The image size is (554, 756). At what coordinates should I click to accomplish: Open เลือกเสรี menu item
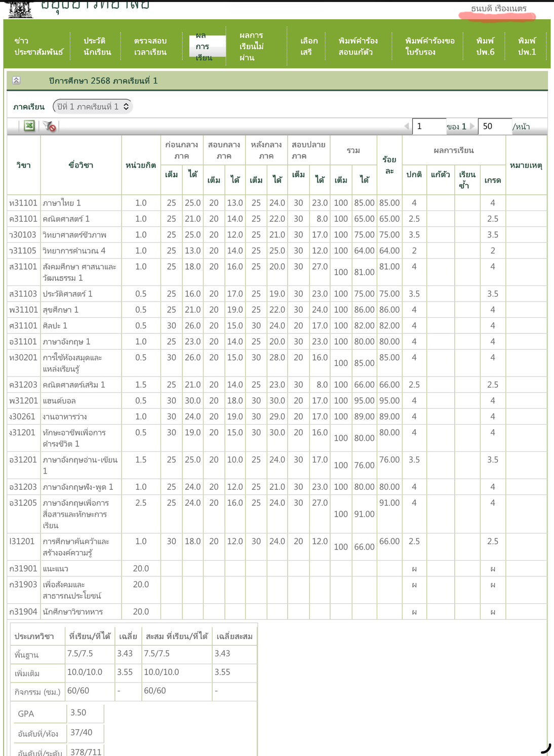tap(308, 47)
